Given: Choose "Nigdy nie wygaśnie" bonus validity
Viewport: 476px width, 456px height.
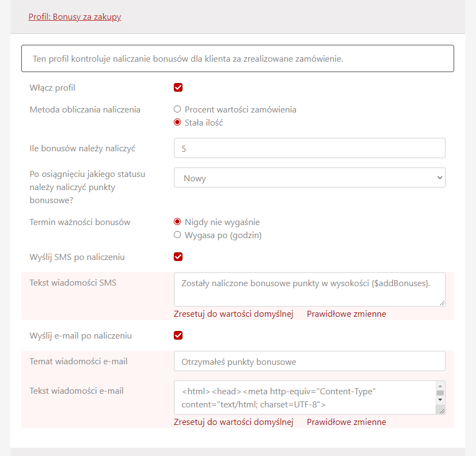Looking at the screenshot, I should [177, 222].
